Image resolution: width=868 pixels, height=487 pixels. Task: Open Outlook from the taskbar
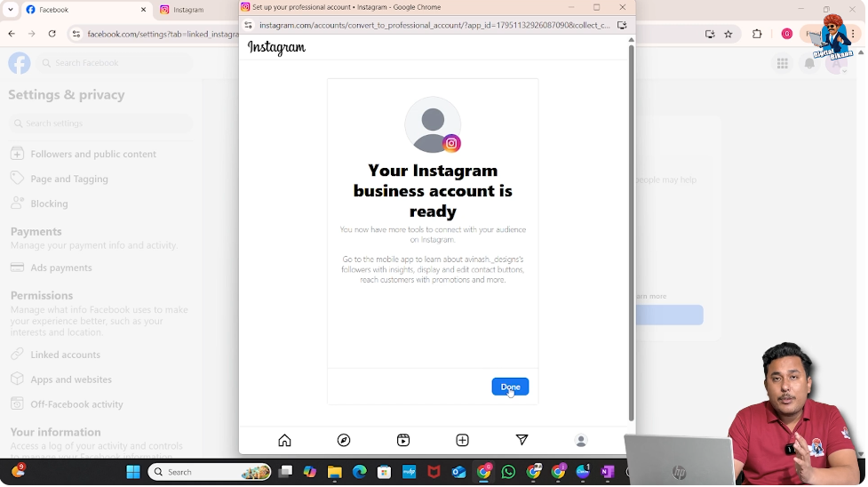pos(459,473)
